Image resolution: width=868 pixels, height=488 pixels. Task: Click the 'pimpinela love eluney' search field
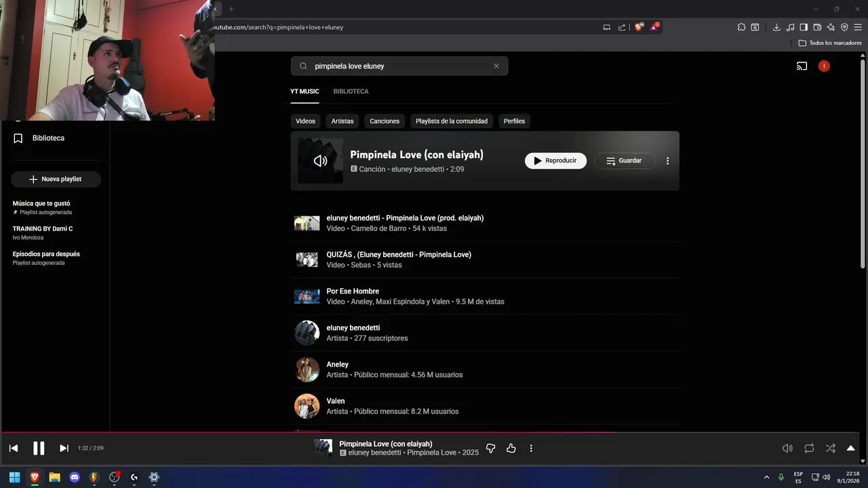(x=399, y=66)
